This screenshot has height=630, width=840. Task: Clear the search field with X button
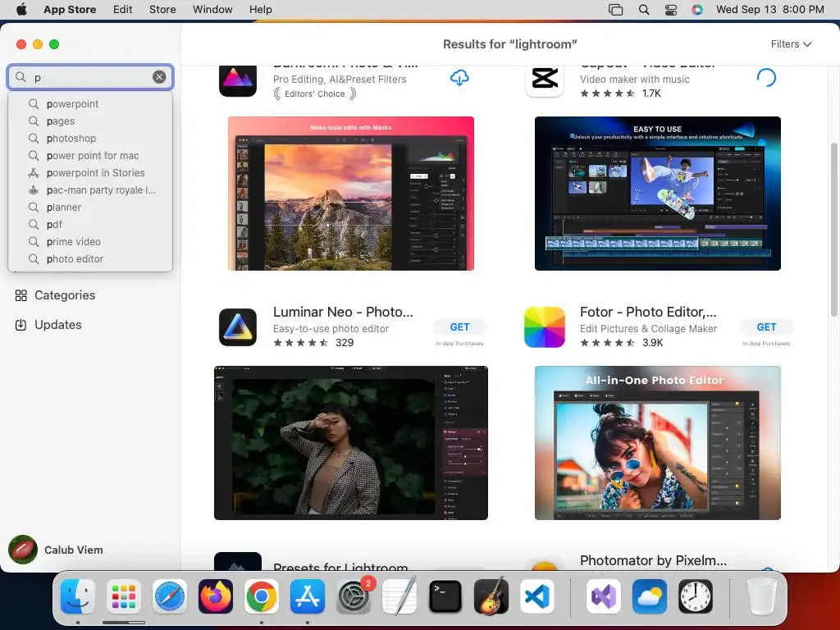coord(159,77)
